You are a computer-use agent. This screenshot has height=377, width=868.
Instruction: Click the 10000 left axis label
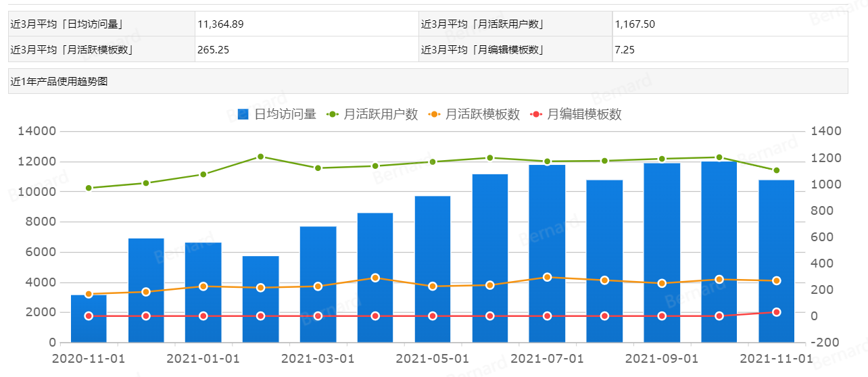(37, 192)
